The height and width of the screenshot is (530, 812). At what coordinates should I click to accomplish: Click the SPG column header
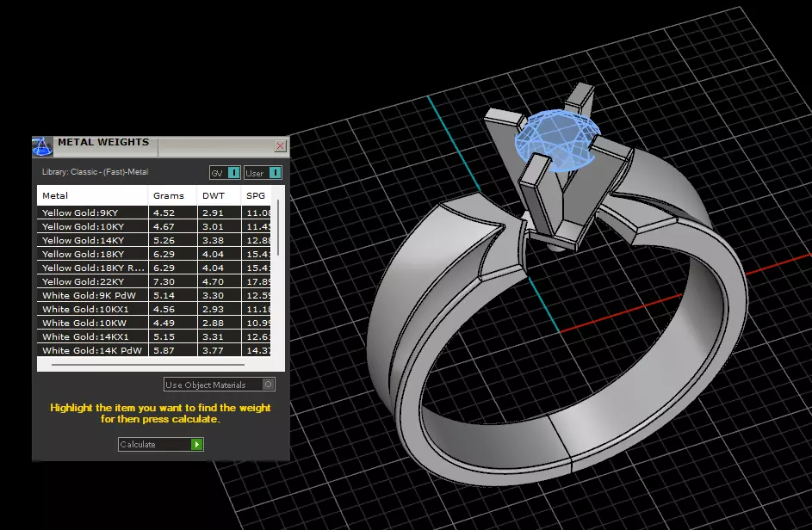click(x=256, y=195)
